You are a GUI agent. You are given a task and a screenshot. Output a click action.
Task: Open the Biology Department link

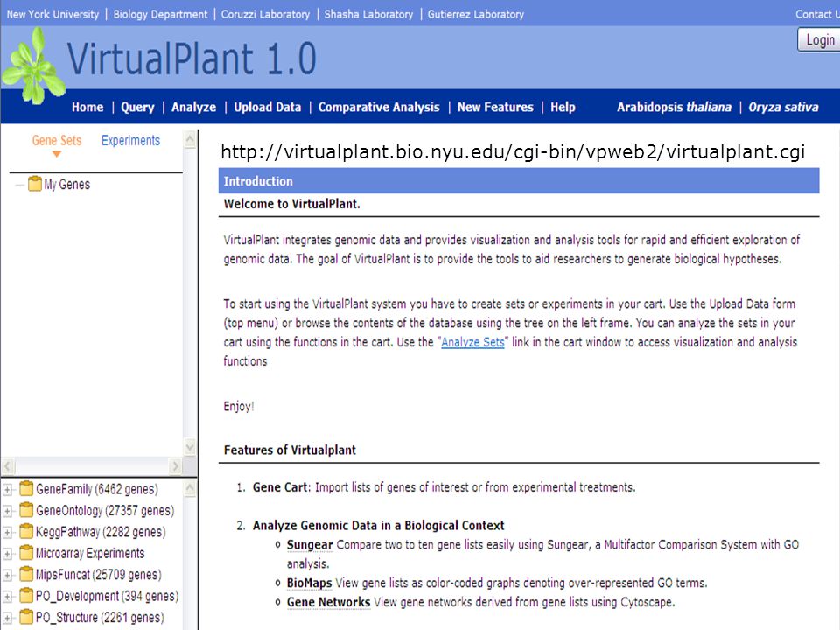click(160, 15)
